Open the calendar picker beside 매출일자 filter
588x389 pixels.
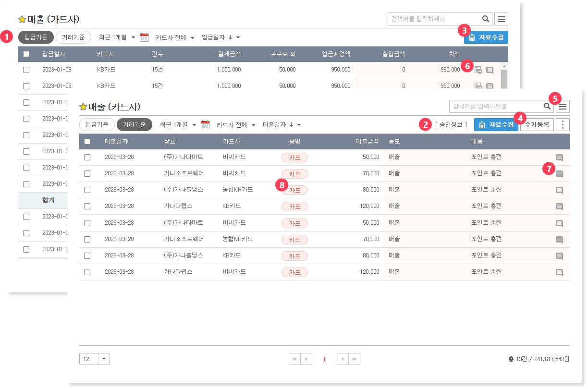tap(205, 125)
